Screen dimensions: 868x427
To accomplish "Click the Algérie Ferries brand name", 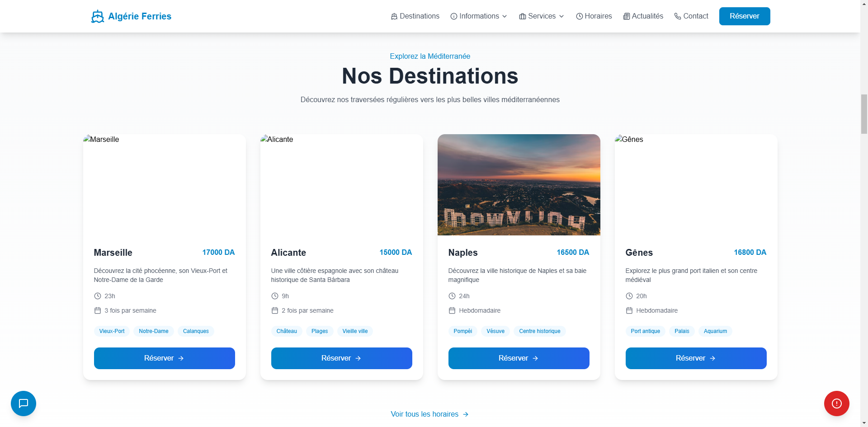I will 140,16.
